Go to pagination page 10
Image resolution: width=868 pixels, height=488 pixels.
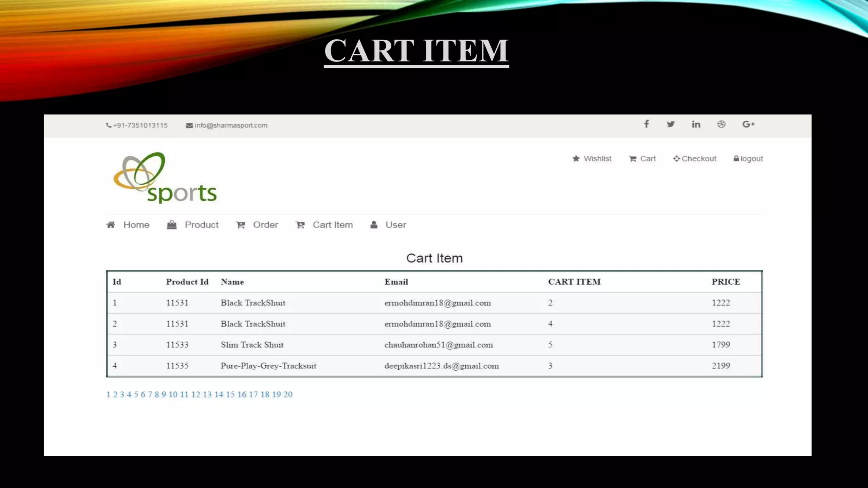click(173, 394)
